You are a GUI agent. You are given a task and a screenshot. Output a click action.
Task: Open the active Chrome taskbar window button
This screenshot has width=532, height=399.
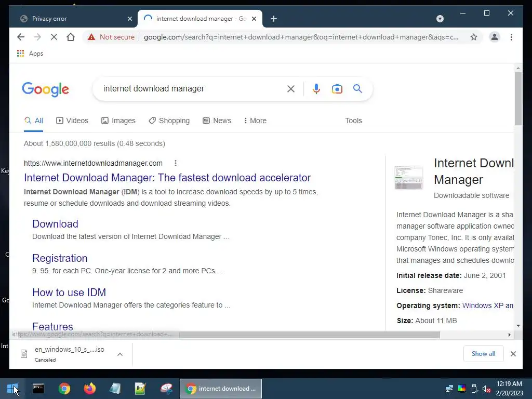click(220, 389)
